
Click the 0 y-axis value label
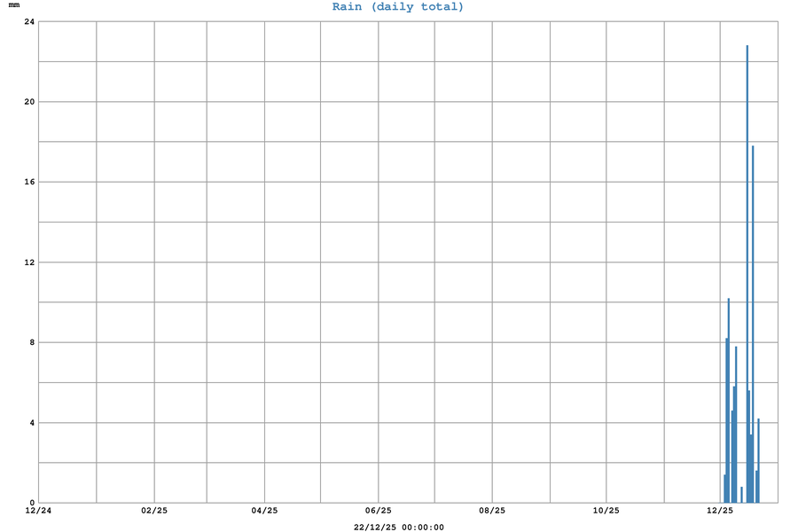[x=32, y=503]
